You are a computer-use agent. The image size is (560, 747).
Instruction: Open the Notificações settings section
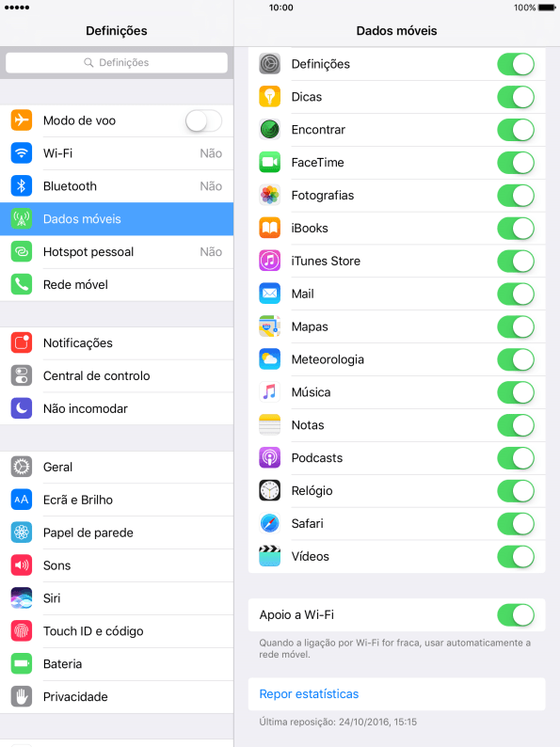click(x=117, y=343)
